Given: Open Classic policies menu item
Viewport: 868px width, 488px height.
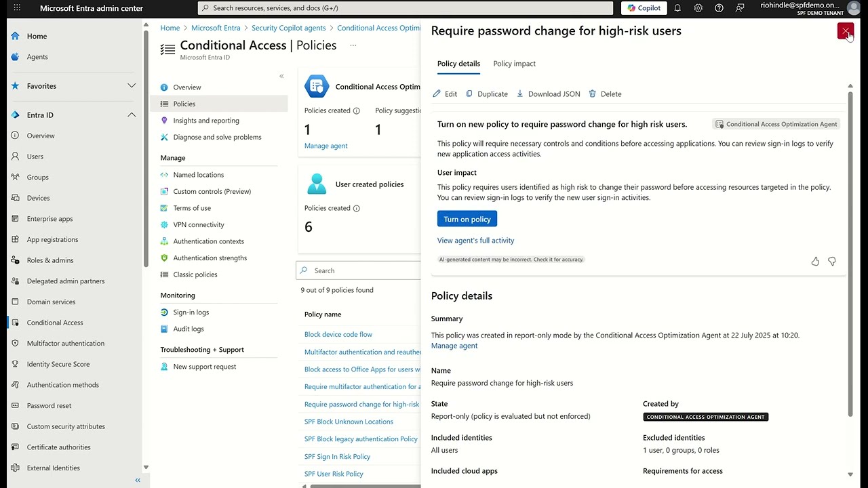Looking at the screenshot, I should pos(195,274).
